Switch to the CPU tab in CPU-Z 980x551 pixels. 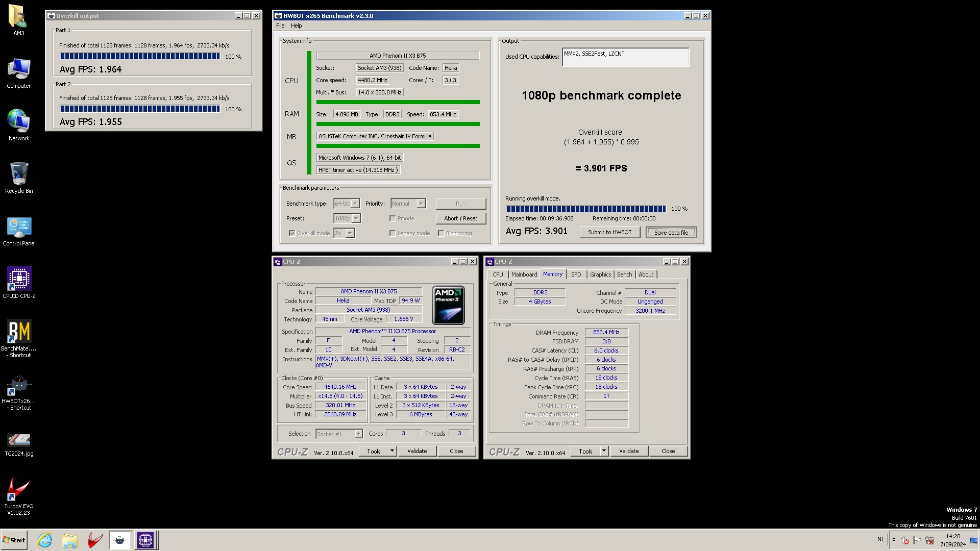498,274
